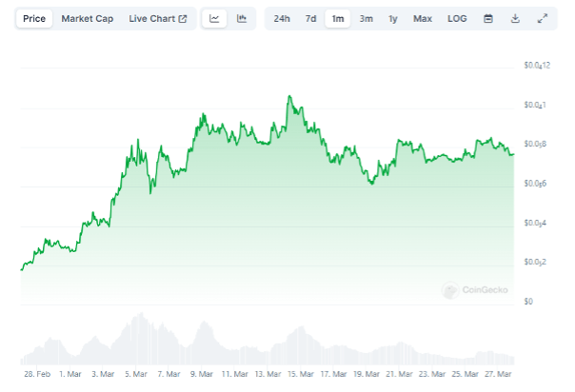Switch to Market Cap tab
Screen dimensions: 575x392
click(x=87, y=18)
